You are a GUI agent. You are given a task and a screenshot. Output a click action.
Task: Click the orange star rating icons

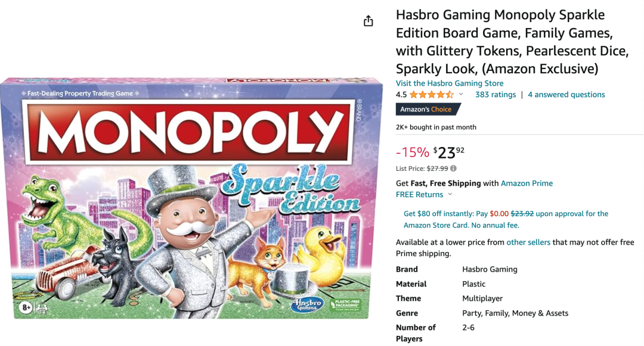click(431, 95)
